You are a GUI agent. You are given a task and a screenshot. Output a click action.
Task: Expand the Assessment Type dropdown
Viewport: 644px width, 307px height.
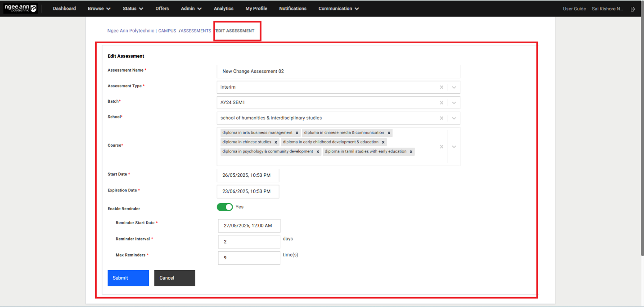(454, 87)
